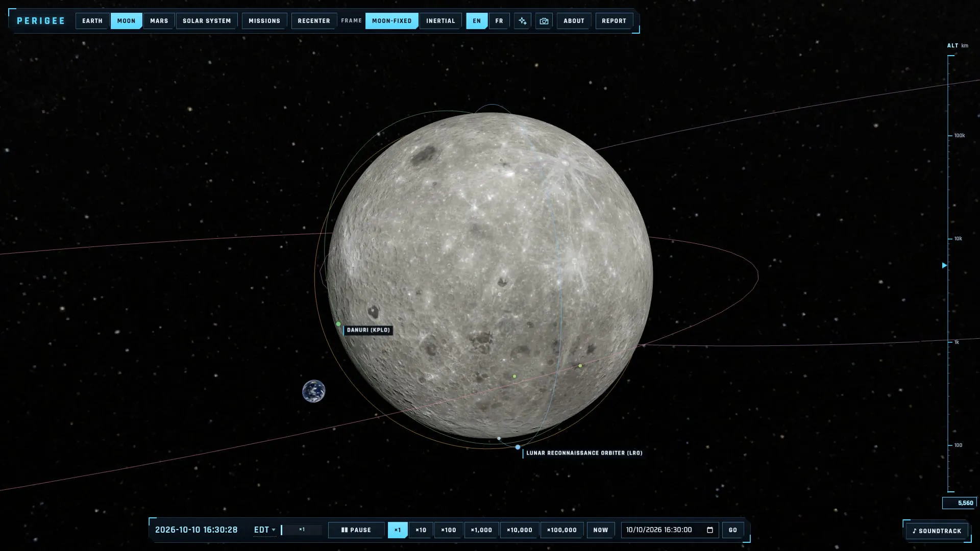Set playback speed to ×1,000
The image size is (980, 551).
[x=482, y=530]
